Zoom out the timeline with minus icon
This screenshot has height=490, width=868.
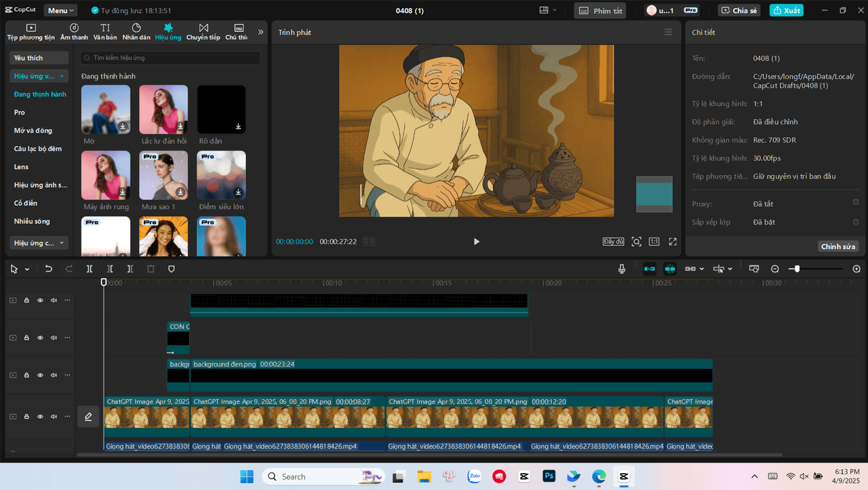click(x=775, y=269)
